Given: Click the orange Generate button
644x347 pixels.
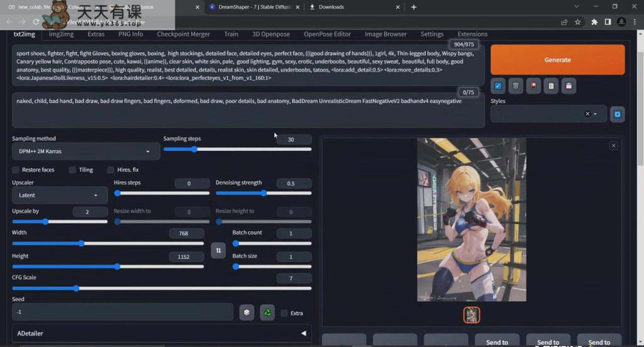Looking at the screenshot, I should tap(557, 60).
